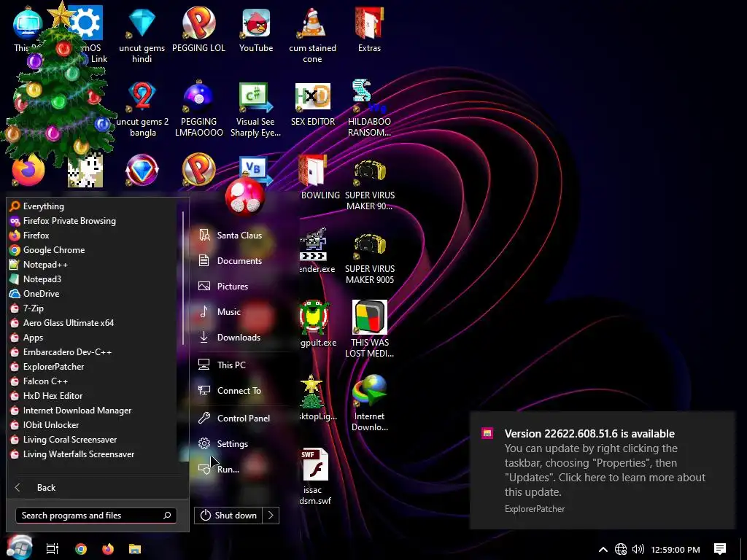747x560 pixels.
Task: Open Everything from programs list
Action: (x=93, y=206)
